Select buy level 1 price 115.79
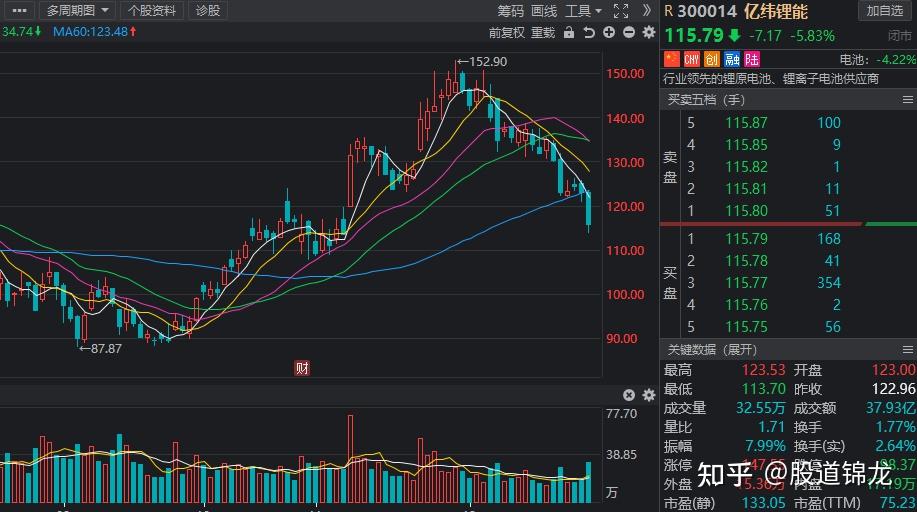 click(746, 239)
